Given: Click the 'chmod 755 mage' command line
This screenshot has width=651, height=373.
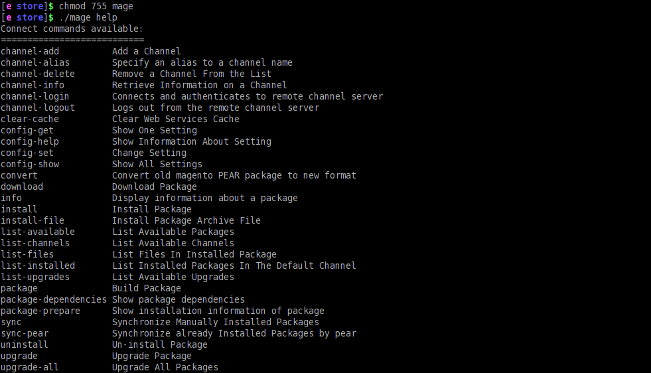Looking at the screenshot, I should pyautogui.click(x=96, y=6).
